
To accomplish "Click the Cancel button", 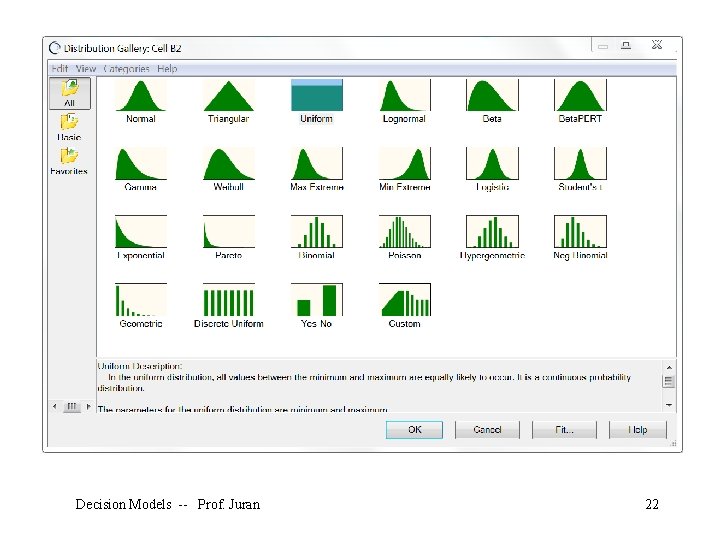I will click(x=487, y=430).
